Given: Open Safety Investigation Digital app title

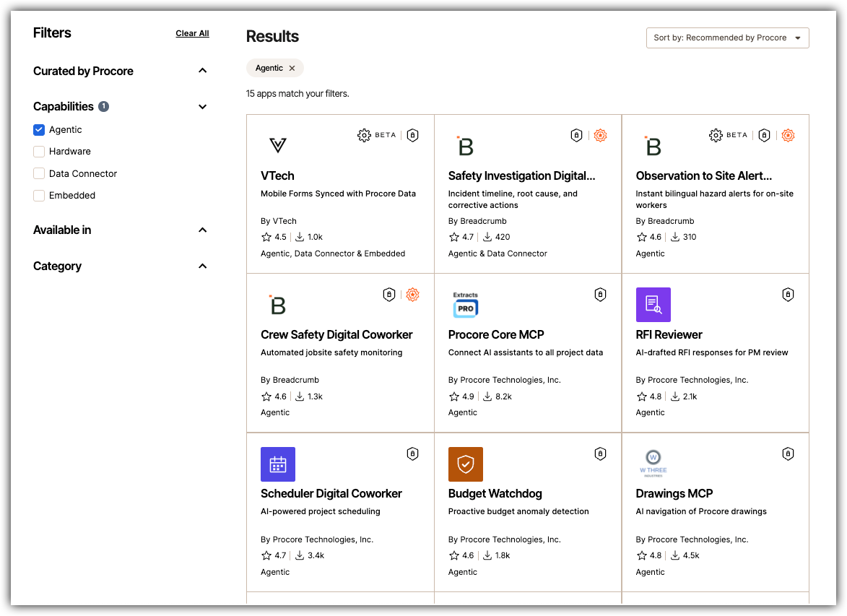Looking at the screenshot, I should tap(522, 175).
